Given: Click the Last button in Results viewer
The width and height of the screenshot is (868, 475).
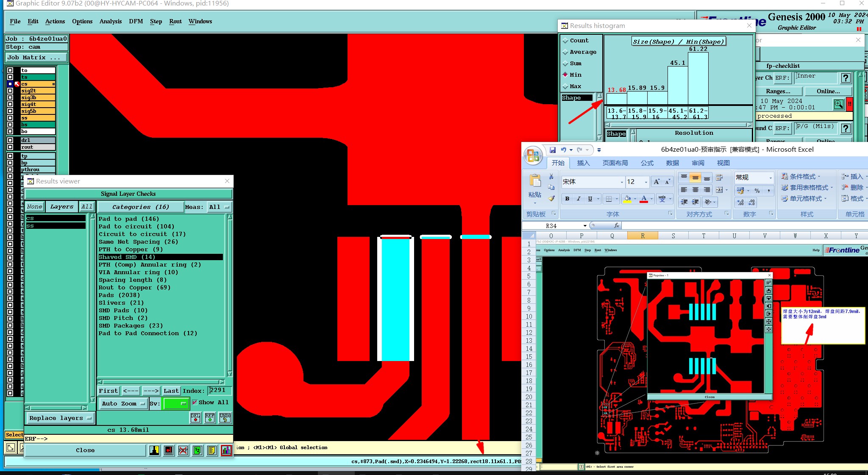Looking at the screenshot, I should (171, 391).
